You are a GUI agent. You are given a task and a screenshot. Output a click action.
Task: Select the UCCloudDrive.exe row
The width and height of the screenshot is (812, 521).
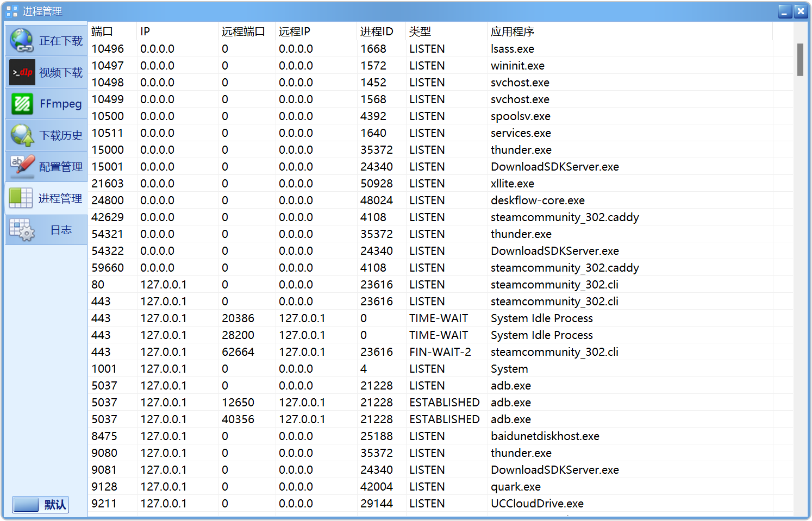440,504
